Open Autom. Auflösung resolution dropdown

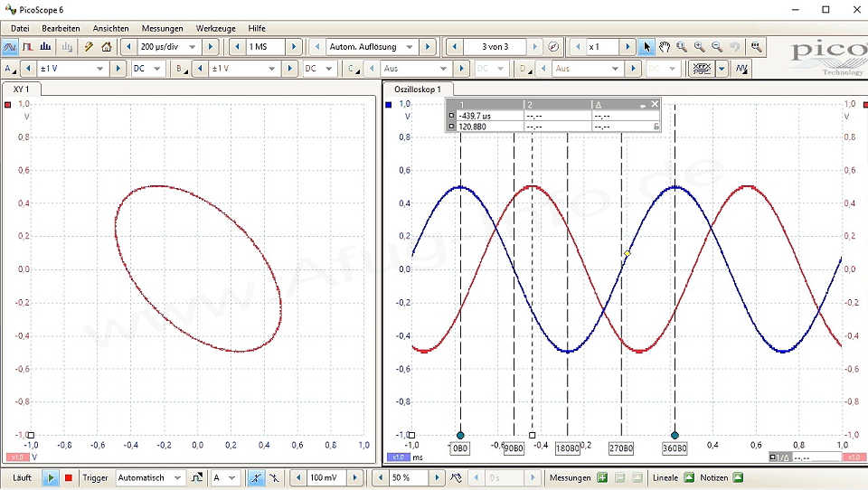tap(410, 47)
